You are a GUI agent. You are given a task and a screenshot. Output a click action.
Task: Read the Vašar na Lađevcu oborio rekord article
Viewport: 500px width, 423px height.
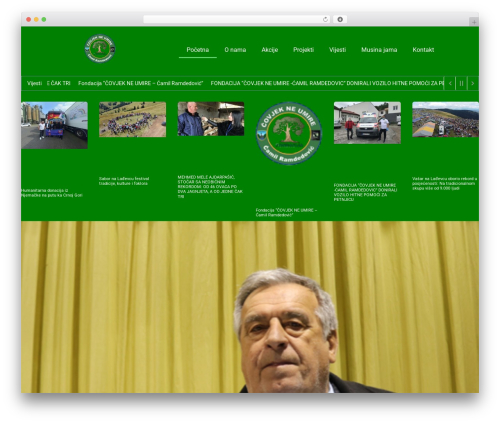[x=445, y=184]
